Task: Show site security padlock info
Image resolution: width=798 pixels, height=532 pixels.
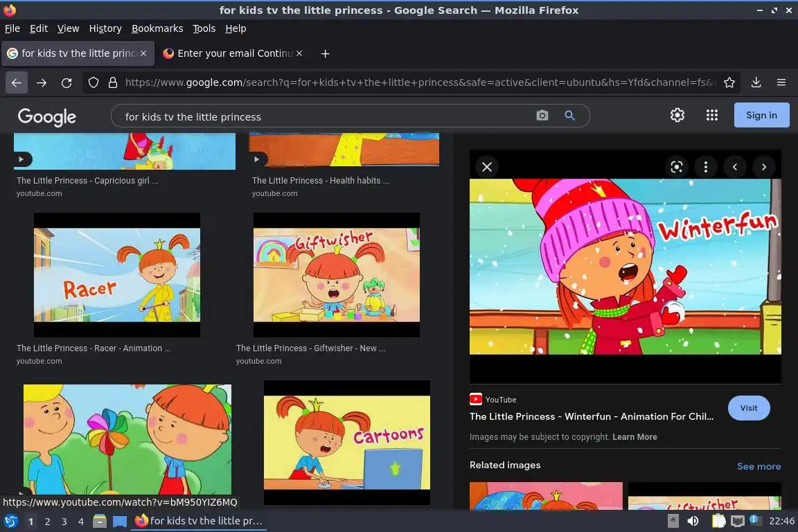Action: coord(113,82)
